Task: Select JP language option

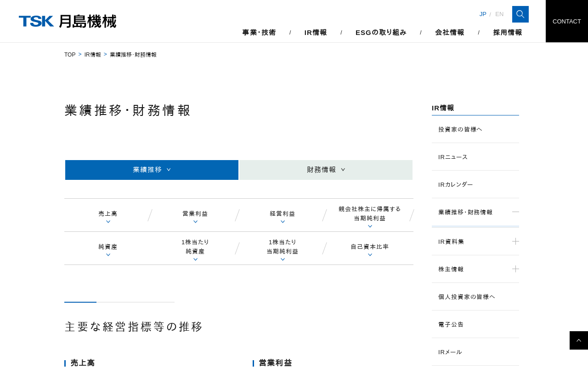Action: tap(482, 14)
